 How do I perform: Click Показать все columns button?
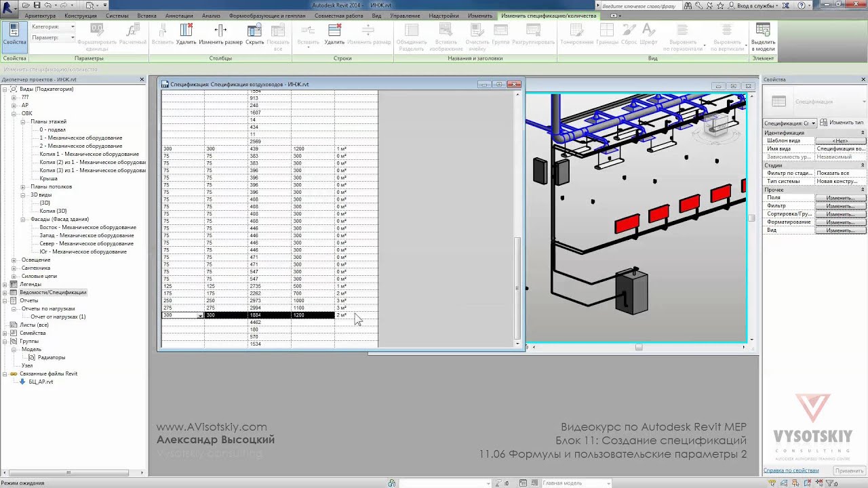[x=278, y=37]
